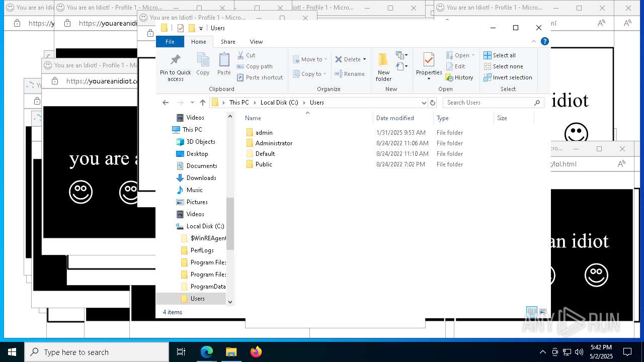Click Local Disk (C:) breadcrumb
644x362 pixels.
279,103
